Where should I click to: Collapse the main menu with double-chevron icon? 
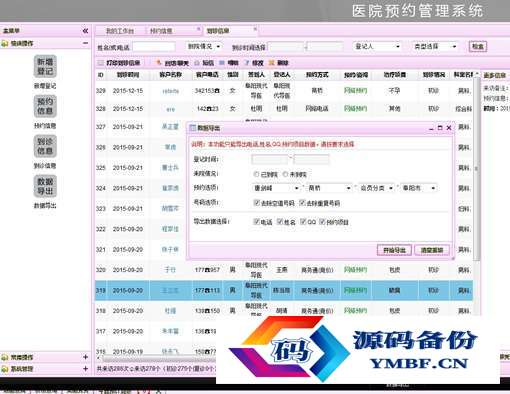(x=85, y=31)
